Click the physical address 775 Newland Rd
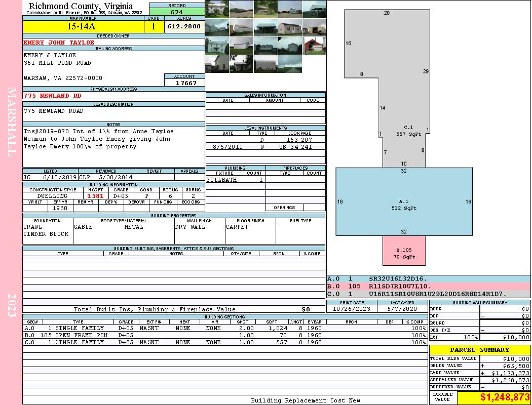Image resolution: width=532 pixels, height=405 pixels. pyautogui.click(x=53, y=95)
